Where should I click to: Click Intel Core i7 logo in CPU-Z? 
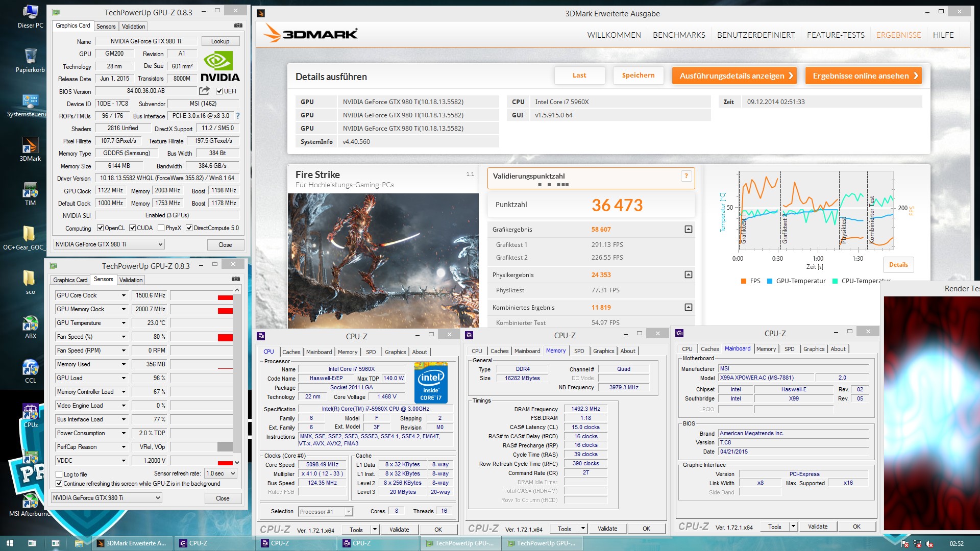point(431,383)
